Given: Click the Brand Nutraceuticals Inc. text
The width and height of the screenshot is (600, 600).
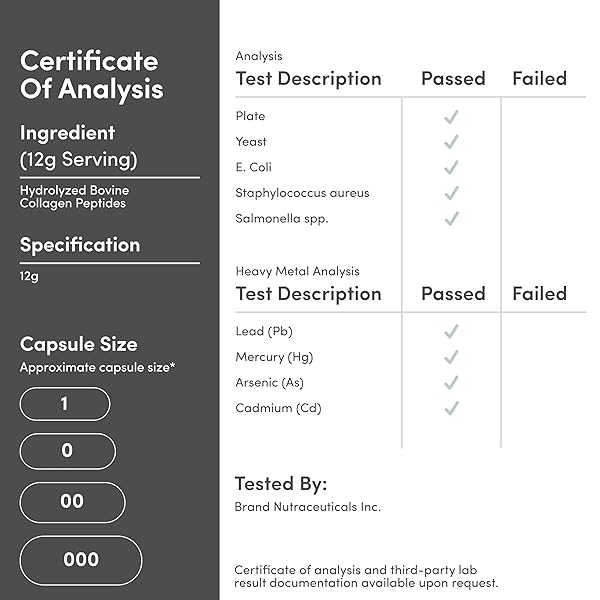Looking at the screenshot, I should [x=308, y=507].
